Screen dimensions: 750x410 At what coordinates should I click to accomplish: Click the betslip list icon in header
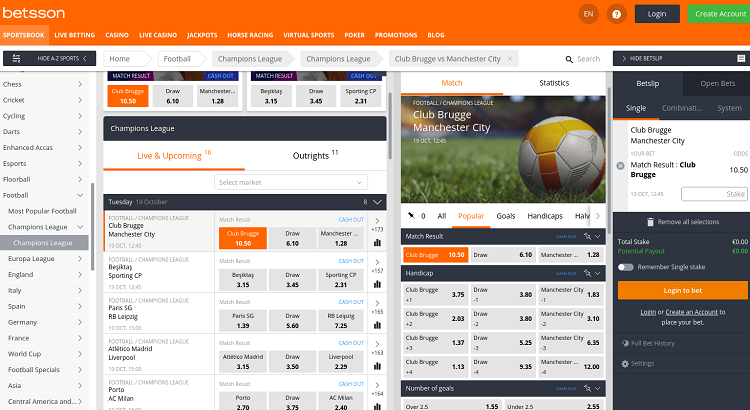pos(741,58)
